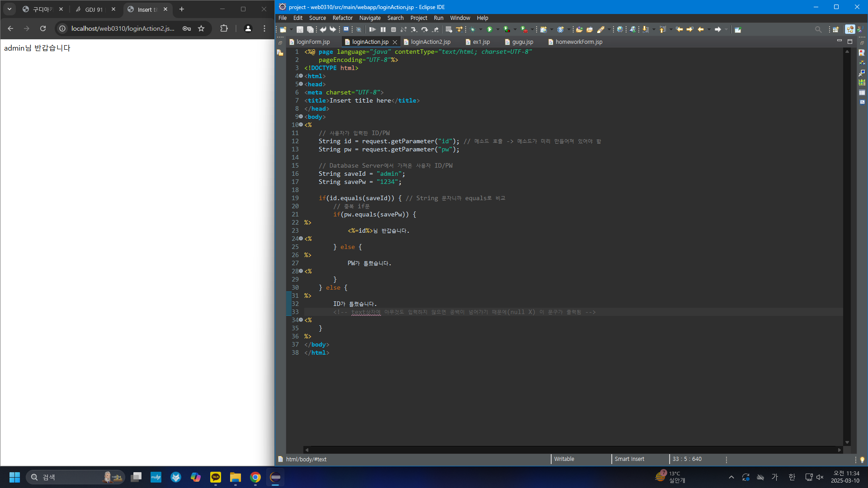
Task: Click the editor horizontal scrollbar track
Action: click(x=572, y=450)
